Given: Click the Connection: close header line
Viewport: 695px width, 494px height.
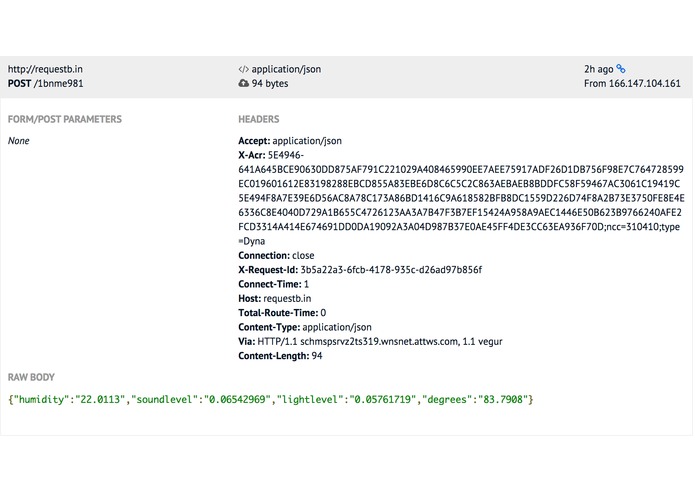Looking at the screenshot, I should [276, 256].
